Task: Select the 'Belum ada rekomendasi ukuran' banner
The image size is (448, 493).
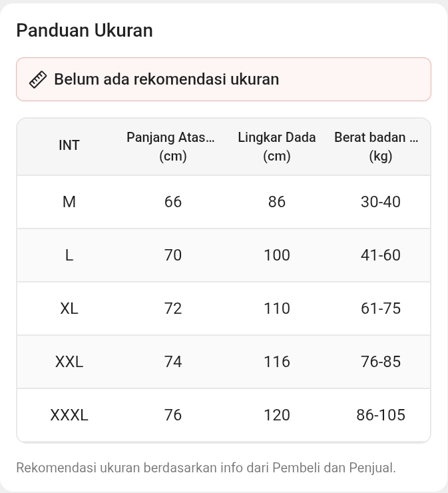Action: click(x=224, y=79)
